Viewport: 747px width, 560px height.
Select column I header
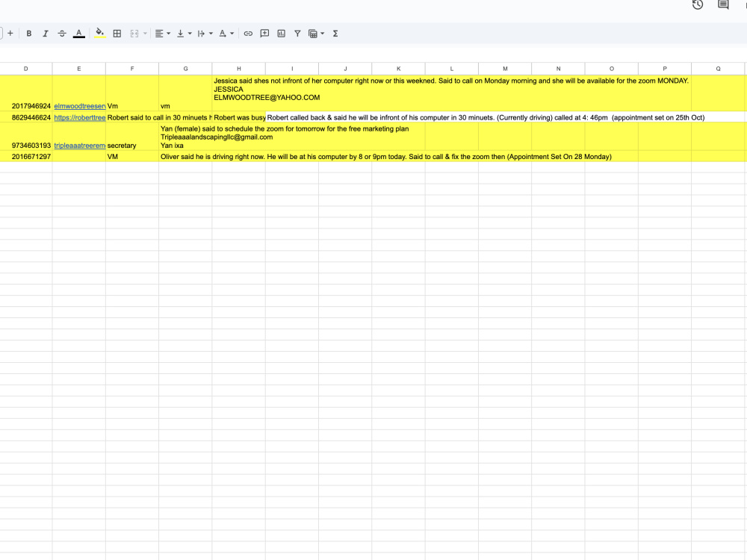tap(292, 69)
